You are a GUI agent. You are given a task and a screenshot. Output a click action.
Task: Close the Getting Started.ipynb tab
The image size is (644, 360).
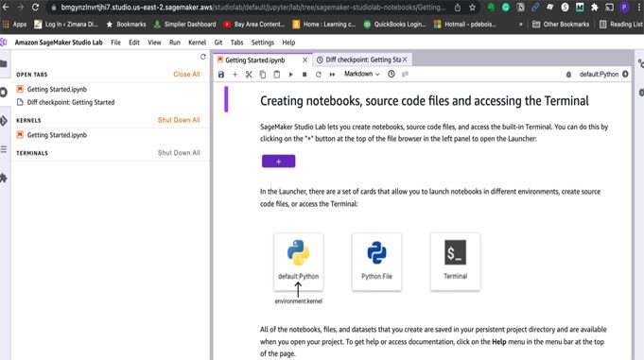[305, 60]
